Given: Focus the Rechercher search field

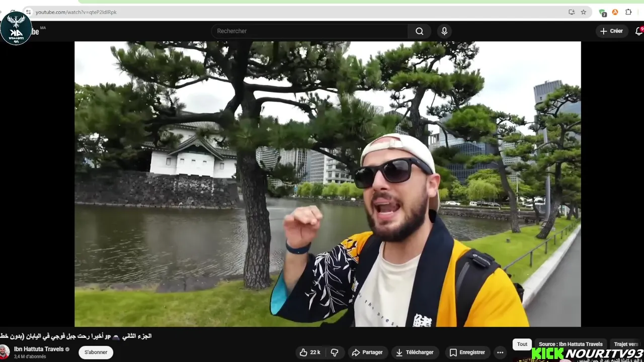Looking at the screenshot, I should click(309, 31).
